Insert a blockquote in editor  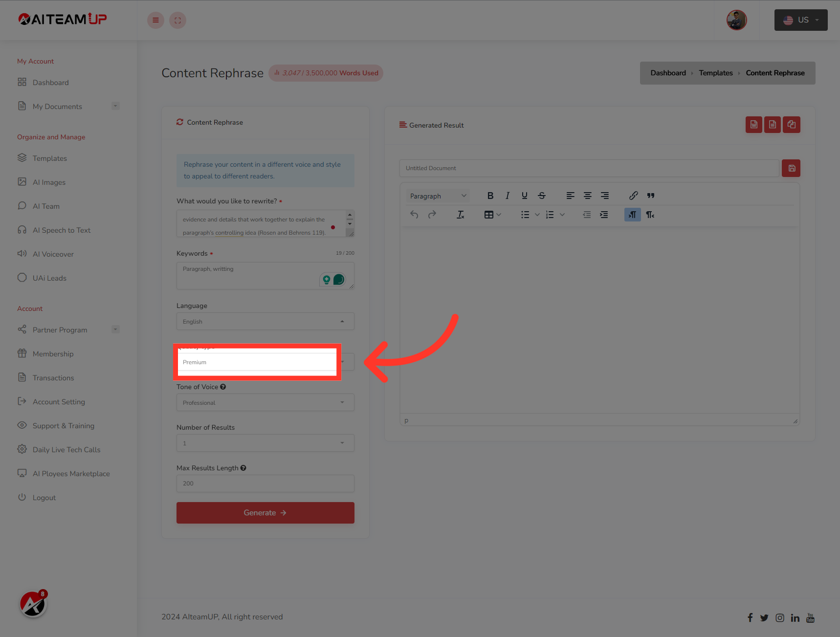point(651,196)
